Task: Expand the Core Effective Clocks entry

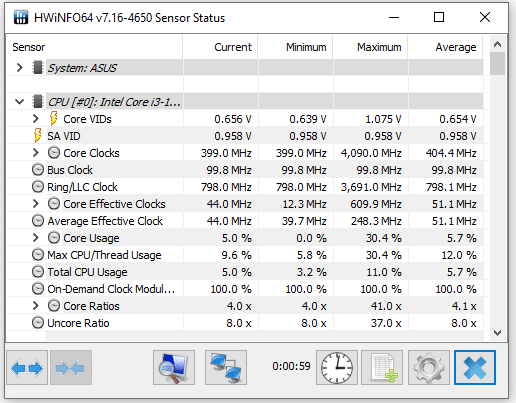Action: click(36, 204)
